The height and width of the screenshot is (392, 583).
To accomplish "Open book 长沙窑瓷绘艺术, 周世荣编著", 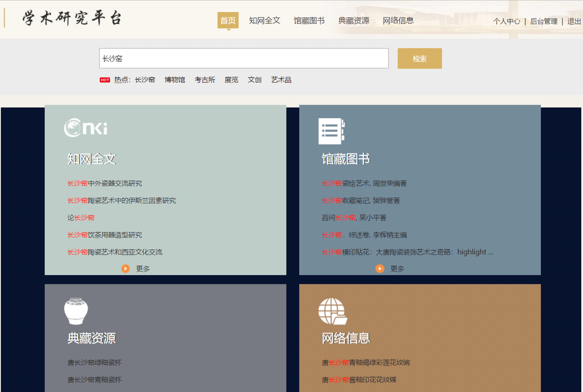I will click(364, 184).
